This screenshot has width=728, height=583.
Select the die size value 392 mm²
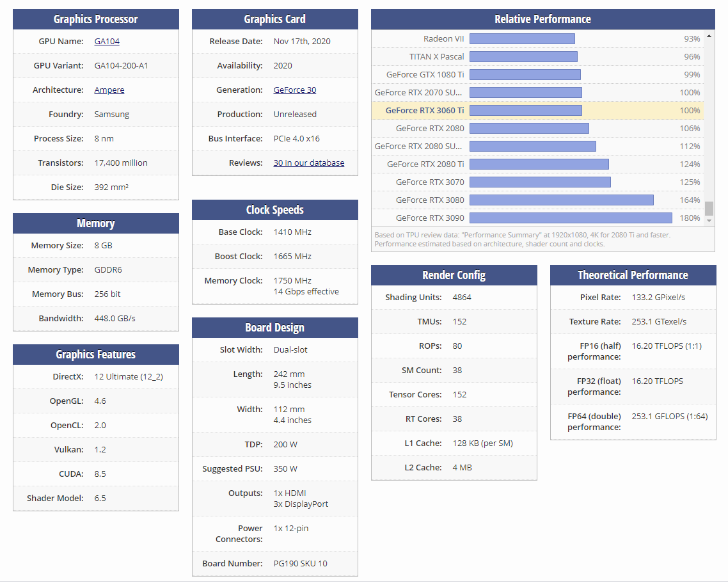(x=111, y=188)
